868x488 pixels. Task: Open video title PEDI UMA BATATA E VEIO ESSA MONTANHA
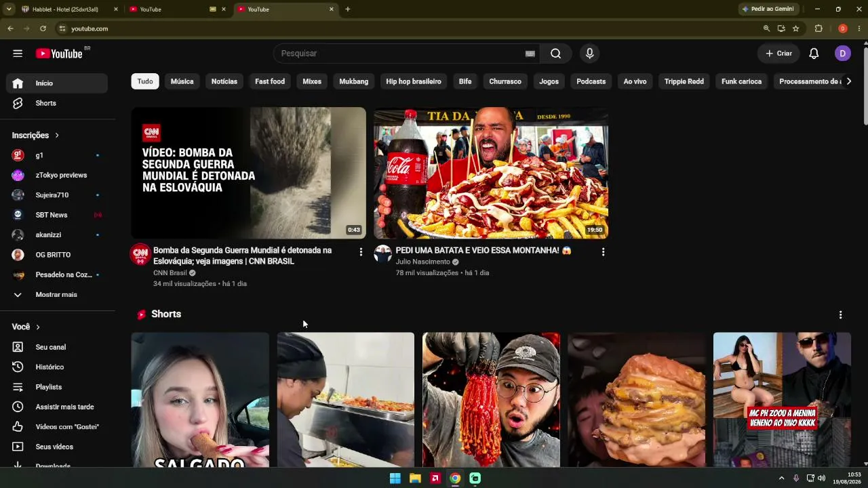(x=484, y=251)
